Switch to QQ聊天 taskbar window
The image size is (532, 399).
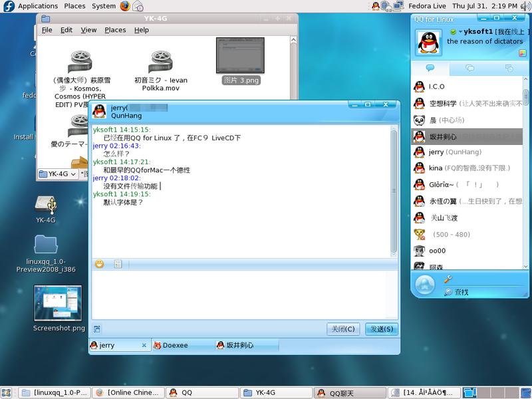coord(350,392)
